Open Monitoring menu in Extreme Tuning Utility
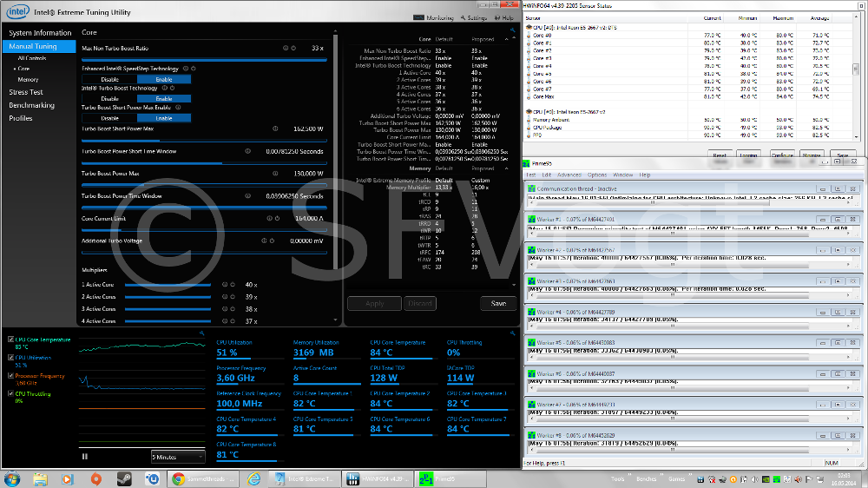This screenshot has width=868, height=488. (x=434, y=17)
